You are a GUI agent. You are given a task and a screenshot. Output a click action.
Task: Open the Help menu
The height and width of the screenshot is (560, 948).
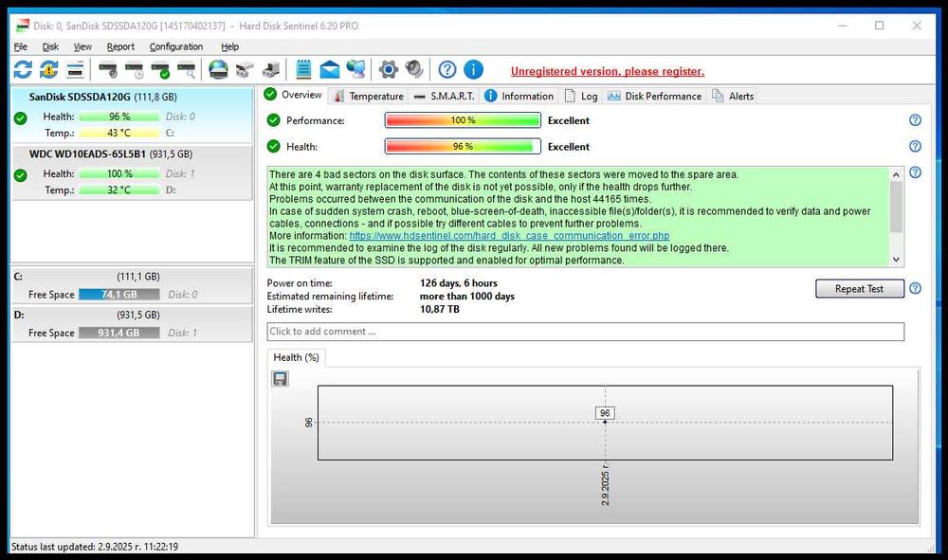229,46
